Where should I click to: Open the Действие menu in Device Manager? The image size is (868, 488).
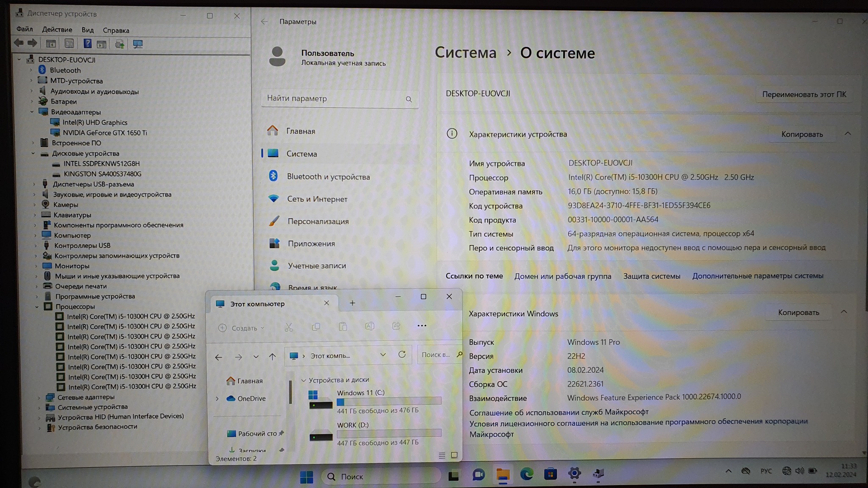click(x=57, y=30)
